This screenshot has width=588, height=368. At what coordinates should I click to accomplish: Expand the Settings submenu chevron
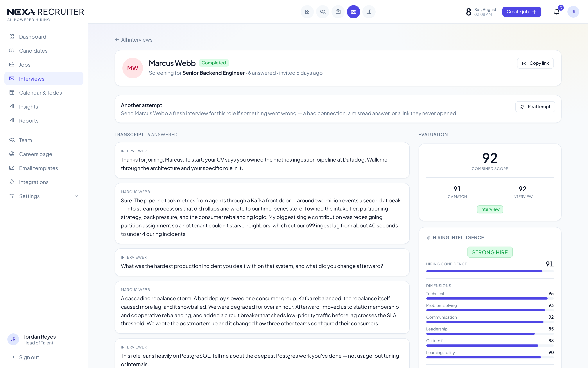(x=76, y=196)
